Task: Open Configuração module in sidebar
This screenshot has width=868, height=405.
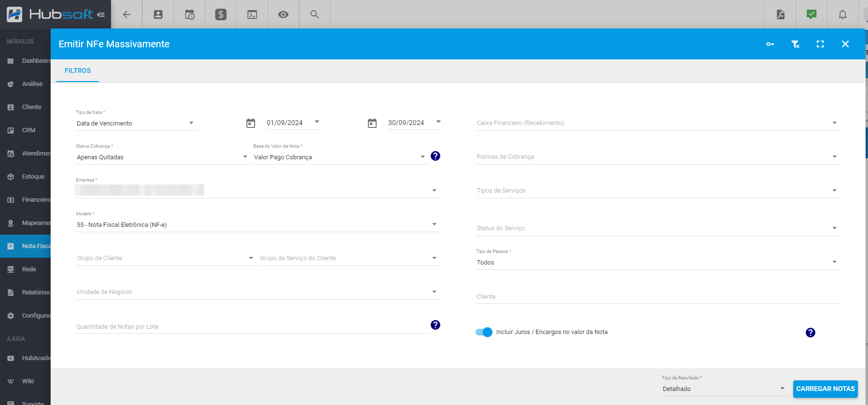Action: tap(25, 316)
